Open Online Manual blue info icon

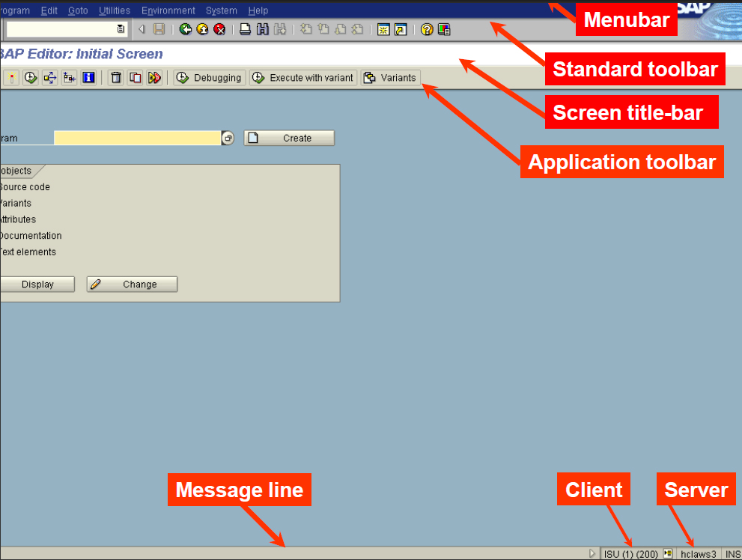click(x=88, y=78)
